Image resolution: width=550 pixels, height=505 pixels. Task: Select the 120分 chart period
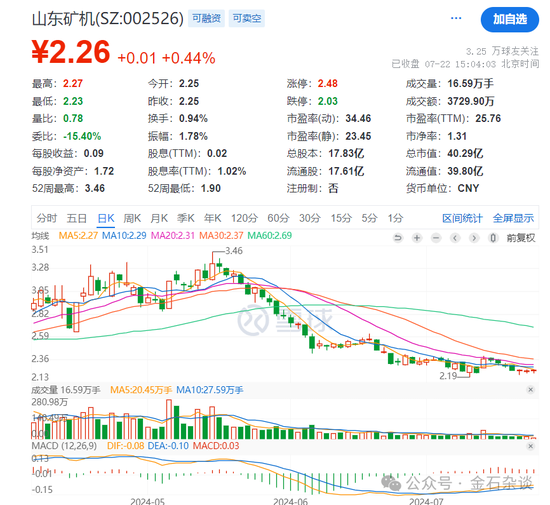pyautogui.click(x=244, y=218)
